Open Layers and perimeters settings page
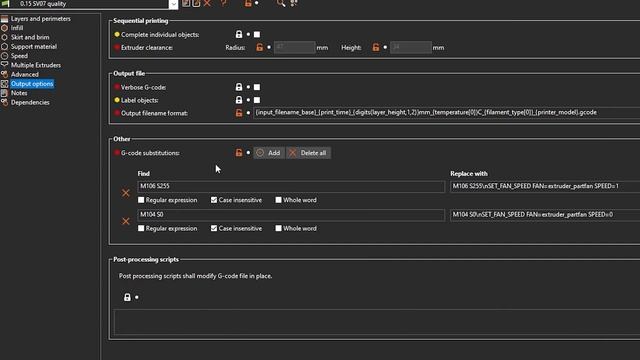Image resolution: width=640 pixels, height=360 pixels. 40,19
